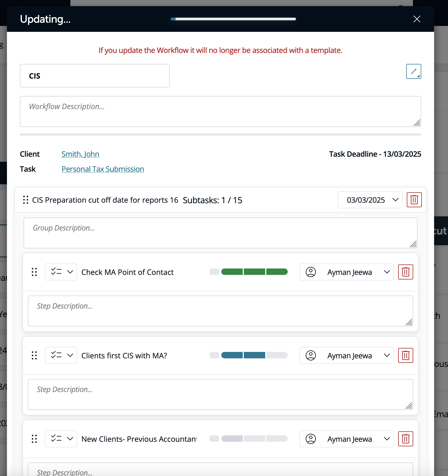This screenshot has height=476, width=448.
Task: Click the grey progress bar of New Clients step
Action: 254,439
